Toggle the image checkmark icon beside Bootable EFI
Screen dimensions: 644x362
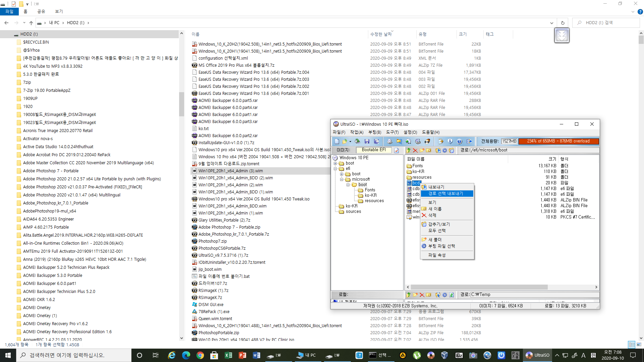coord(396,150)
